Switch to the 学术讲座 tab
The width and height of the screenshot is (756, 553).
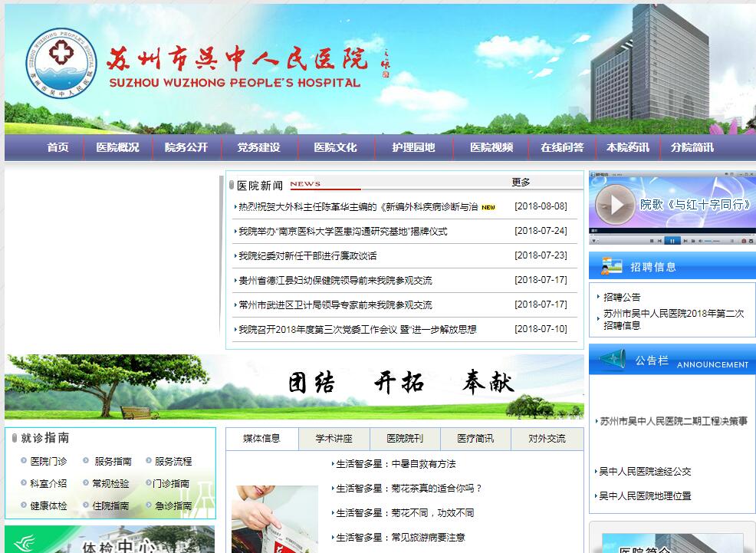click(334, 439)
